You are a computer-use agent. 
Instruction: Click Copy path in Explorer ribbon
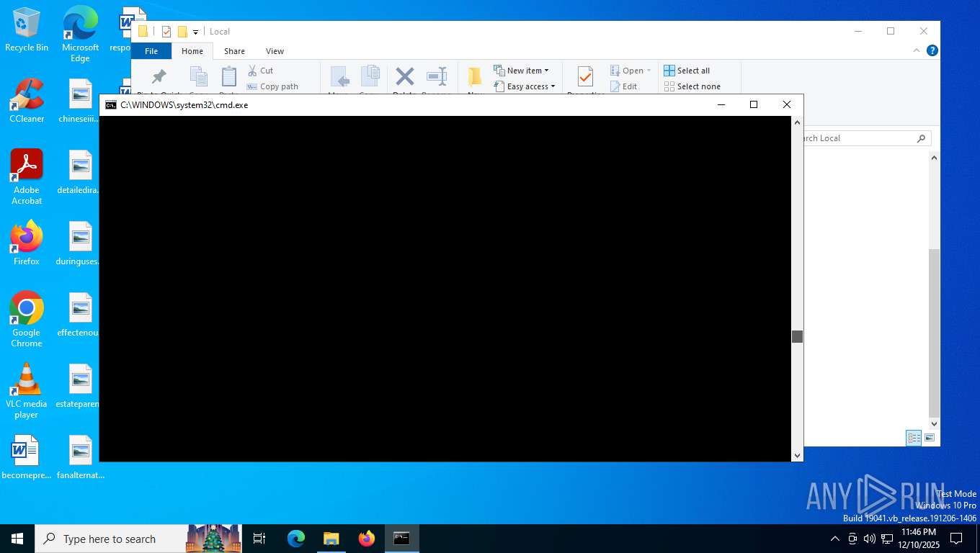point(272,86)
